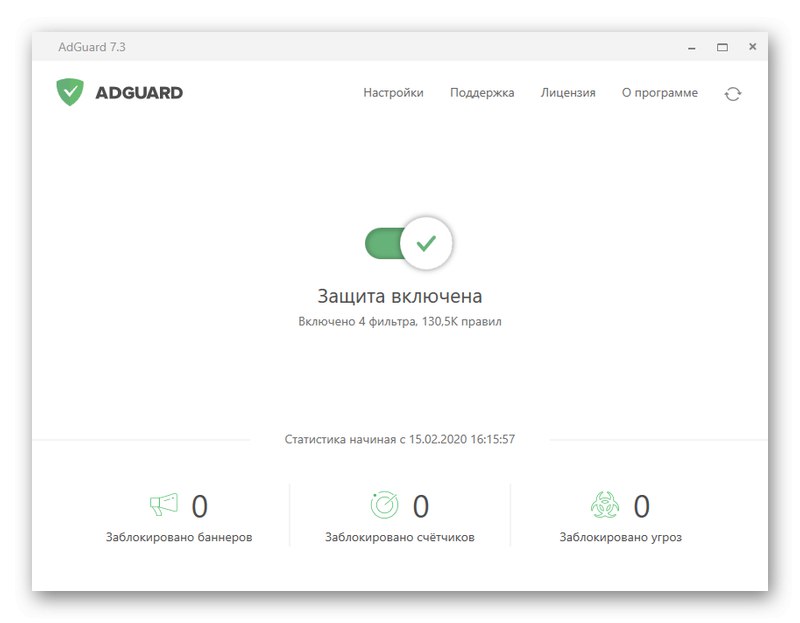Viewport: 800px width, 623px height.
Task: Open the Настройки menu
Action: pos(393,93)
